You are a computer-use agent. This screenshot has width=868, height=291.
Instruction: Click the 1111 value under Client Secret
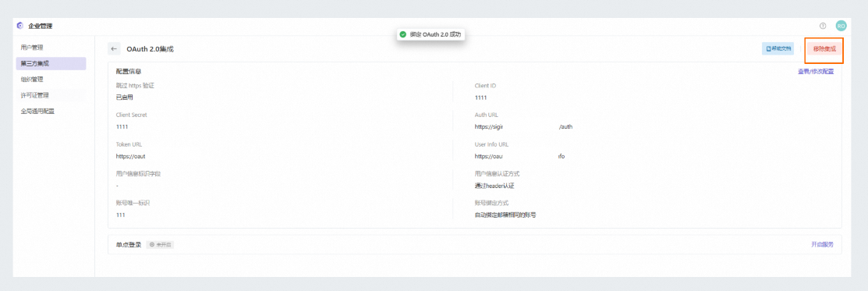pyautogui.click(x=122, y=126)
